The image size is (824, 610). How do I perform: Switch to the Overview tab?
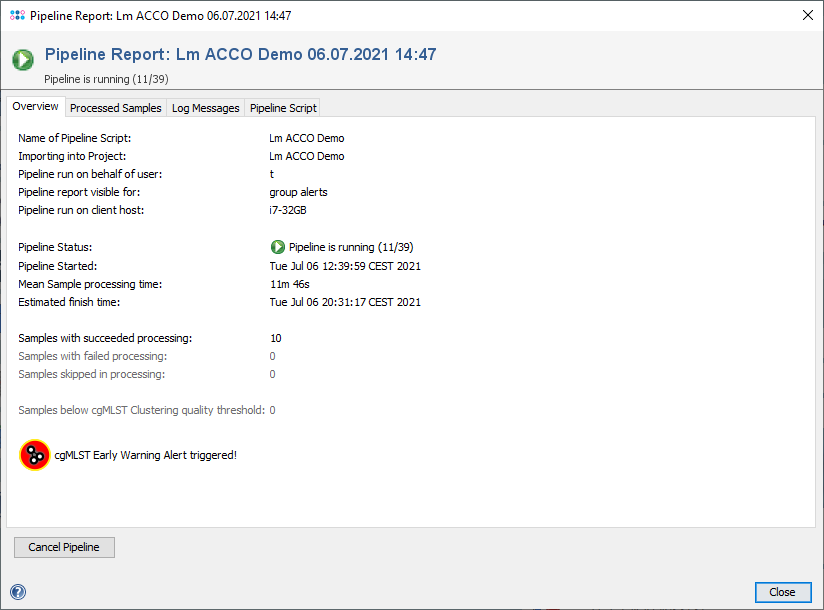[x=35, y=107]
